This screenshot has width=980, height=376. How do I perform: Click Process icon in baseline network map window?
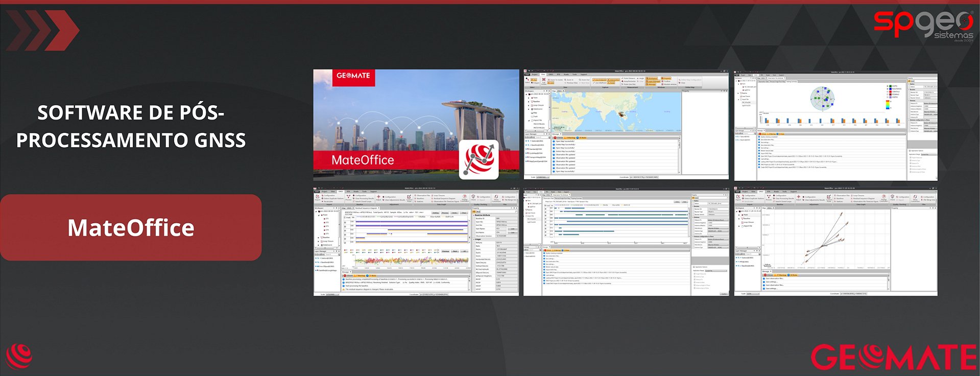tap(769, 197)
